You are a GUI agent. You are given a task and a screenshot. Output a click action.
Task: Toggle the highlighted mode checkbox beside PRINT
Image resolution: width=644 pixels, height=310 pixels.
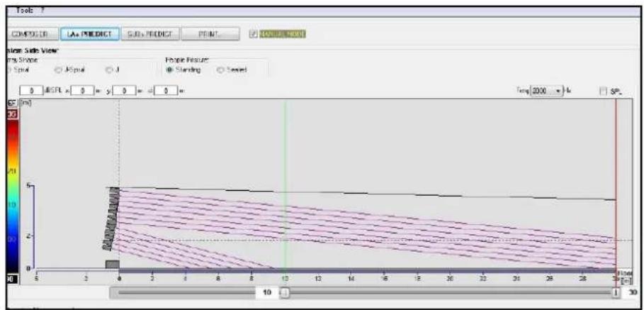coord(253,34)
